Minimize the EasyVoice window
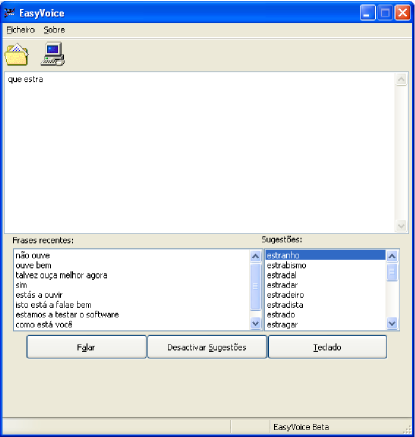Image resolution: width=415 pixels, height=437 pixels. (368, 13)
